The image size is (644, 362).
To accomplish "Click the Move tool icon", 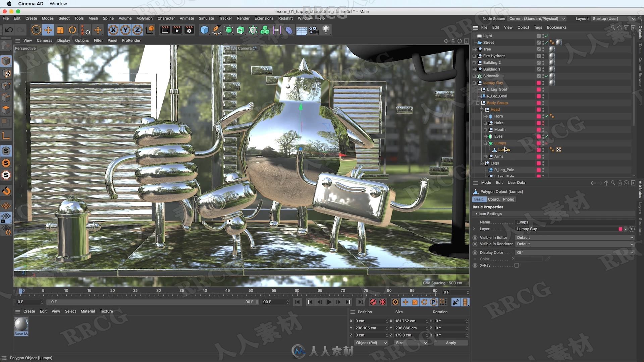I will [x=48, y=29].
